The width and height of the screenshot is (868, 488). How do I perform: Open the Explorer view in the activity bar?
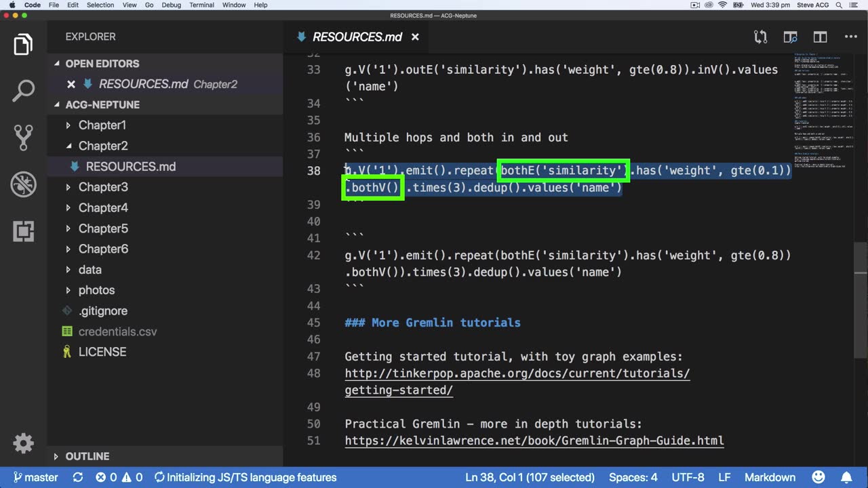[23, 45]
